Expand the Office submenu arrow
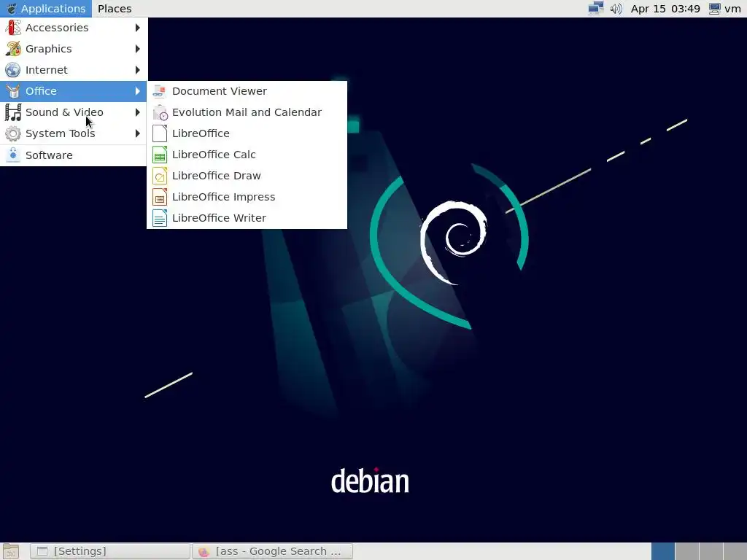 coord(138,91)
